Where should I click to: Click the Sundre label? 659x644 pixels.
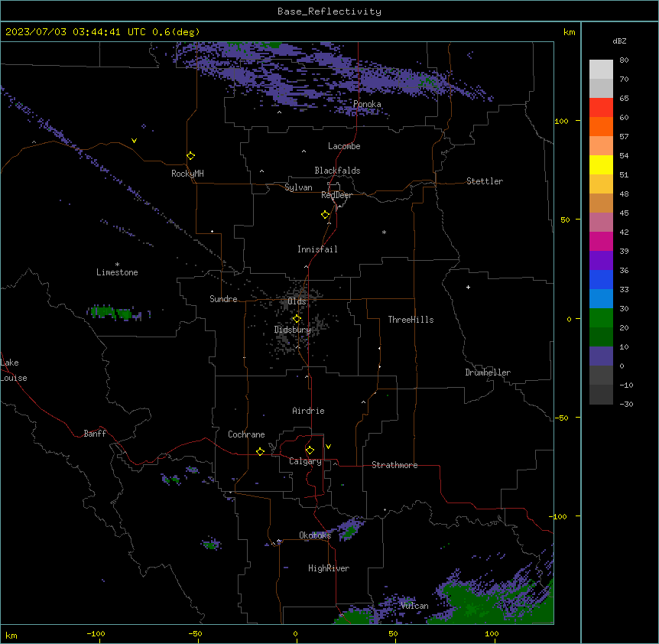pos(223,299)
